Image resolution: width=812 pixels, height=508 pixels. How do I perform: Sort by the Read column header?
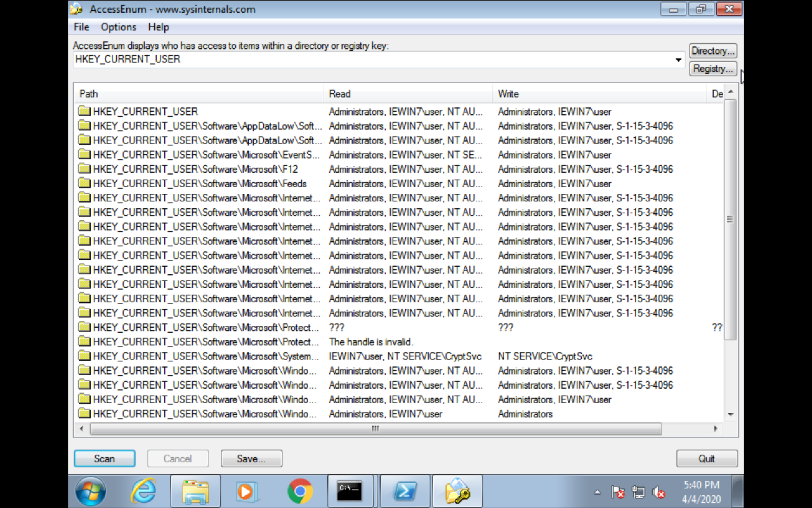click(x=408, y=94)
